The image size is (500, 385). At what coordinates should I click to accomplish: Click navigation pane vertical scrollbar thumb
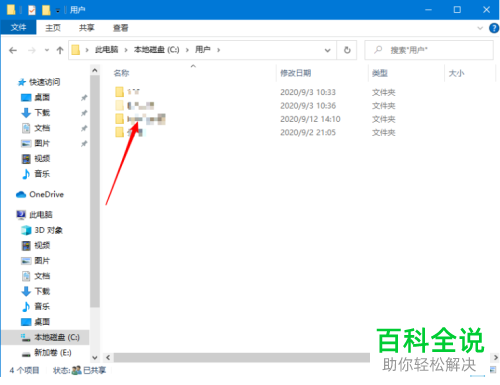[95, 191]
